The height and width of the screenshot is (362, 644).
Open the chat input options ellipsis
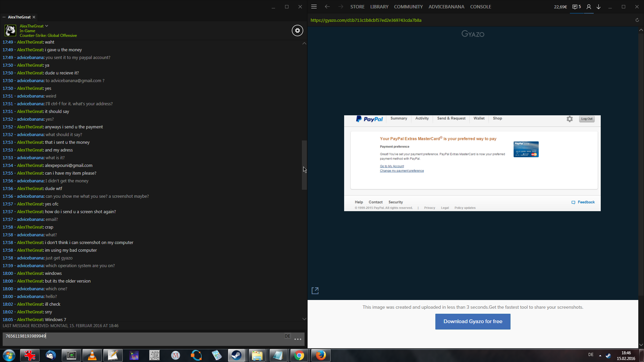pyautogui.click(x=298, y=339)
